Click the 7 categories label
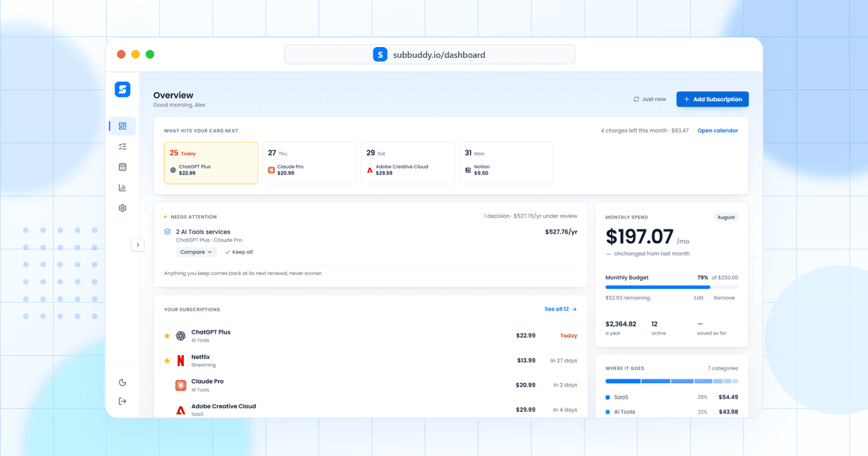Screen dimensions: 868x456 723,368
